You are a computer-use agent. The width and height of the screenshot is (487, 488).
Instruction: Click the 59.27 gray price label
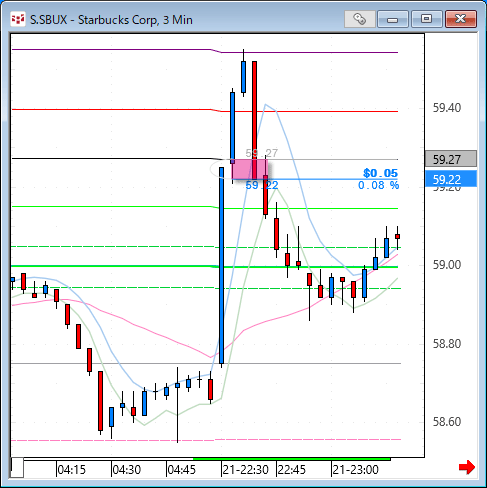coord(451,159)
